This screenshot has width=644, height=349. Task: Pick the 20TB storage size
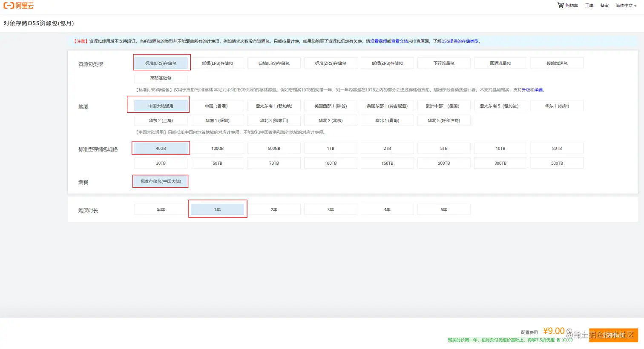point(557,148)
